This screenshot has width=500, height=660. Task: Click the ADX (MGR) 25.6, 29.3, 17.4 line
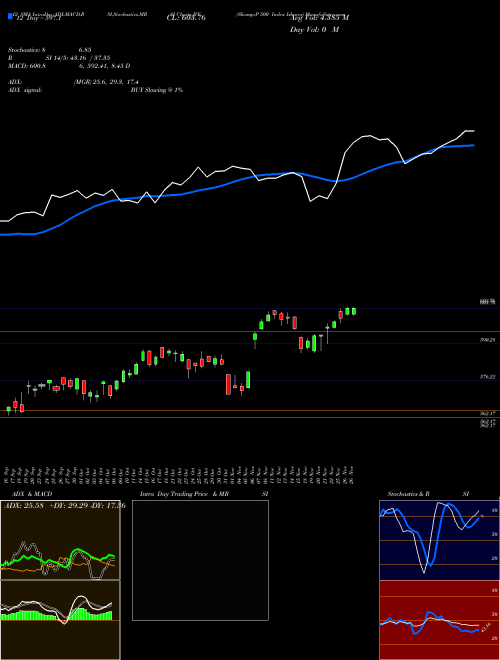(74, 82)
